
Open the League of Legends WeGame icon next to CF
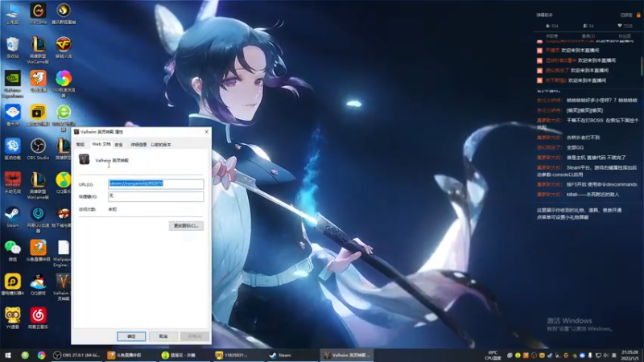[x=38, y=50]
